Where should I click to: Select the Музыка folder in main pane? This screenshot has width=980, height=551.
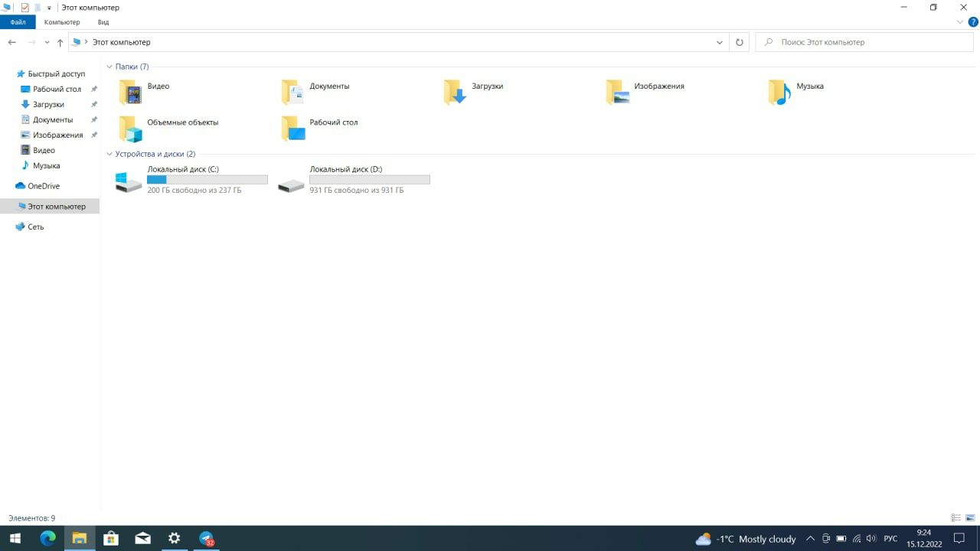coord(797,92)
